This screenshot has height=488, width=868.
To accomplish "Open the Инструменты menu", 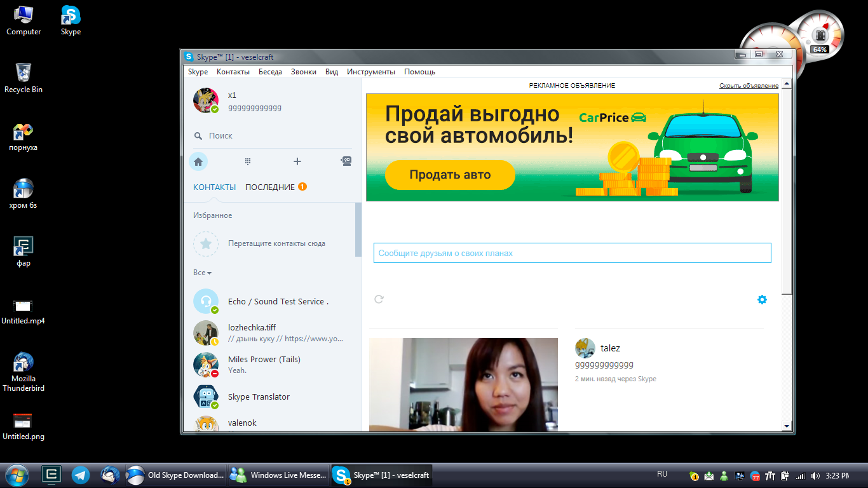I will (x=371, y=72).
